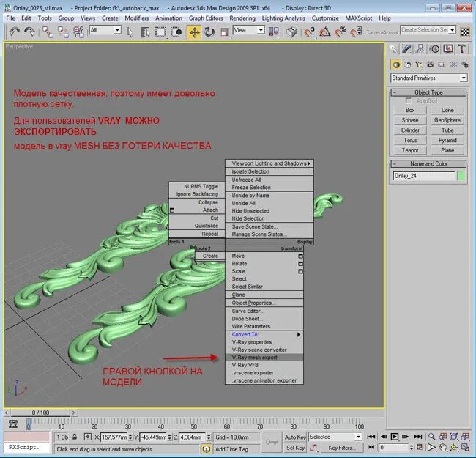Choose V-Ray mesh export entry

264,358
